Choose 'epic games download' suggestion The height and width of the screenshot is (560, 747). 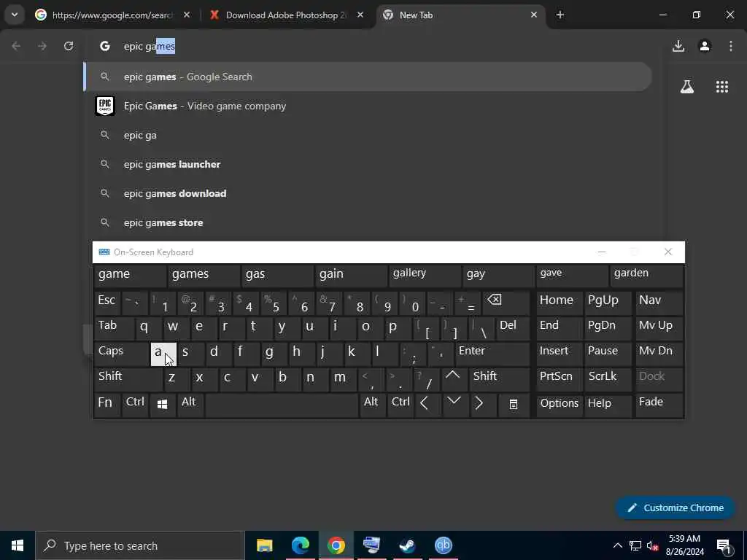point(368,193)
